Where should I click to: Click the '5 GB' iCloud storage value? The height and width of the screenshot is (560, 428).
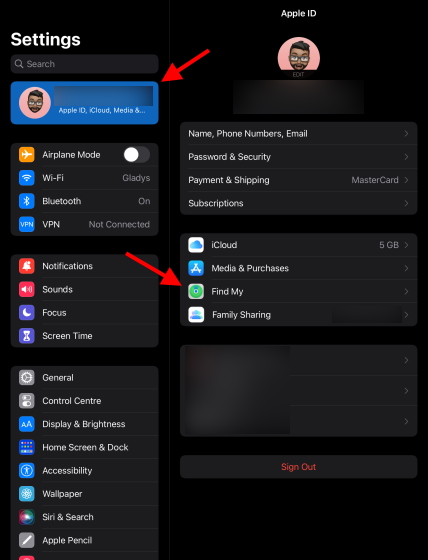click(x=389, y=245)
